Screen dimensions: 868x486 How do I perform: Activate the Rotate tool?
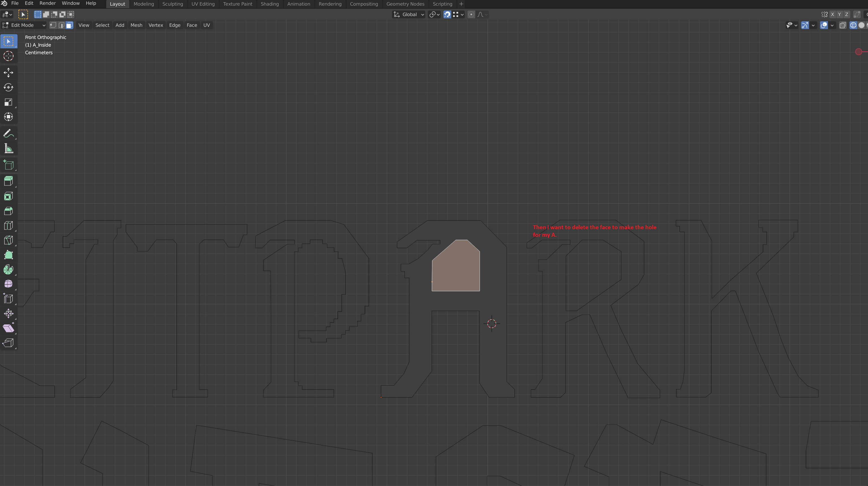tap(8, 87)
